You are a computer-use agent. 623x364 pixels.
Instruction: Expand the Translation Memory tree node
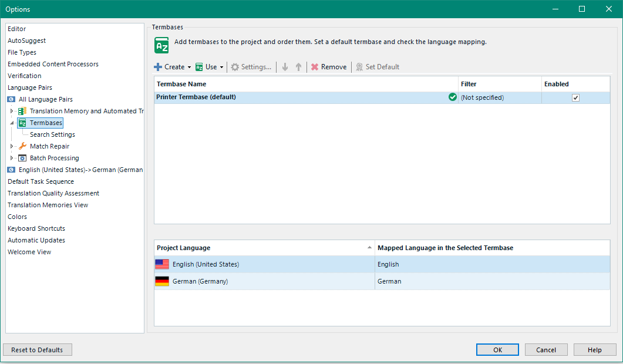12,111
